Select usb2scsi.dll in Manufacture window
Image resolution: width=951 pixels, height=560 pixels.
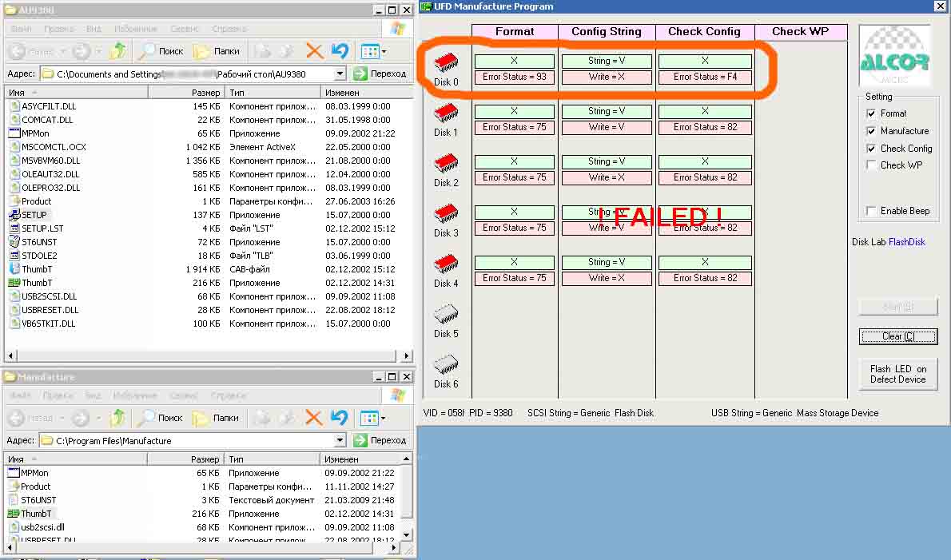pyautogui.click(x=37, y=527)
